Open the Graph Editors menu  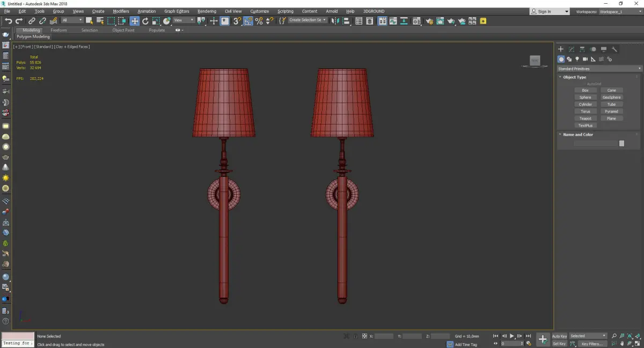coord(177,11)
